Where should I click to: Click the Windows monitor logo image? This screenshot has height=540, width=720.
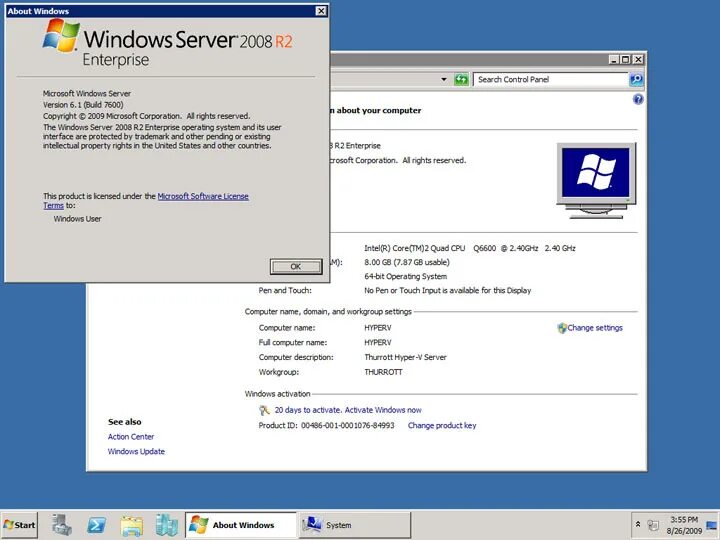point(596,180)
